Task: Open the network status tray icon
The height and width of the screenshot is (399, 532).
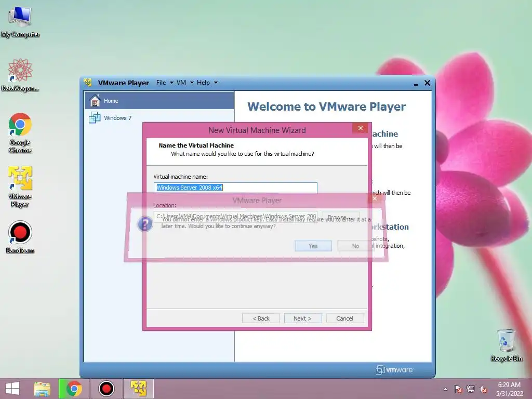Action: coord(471,389)
